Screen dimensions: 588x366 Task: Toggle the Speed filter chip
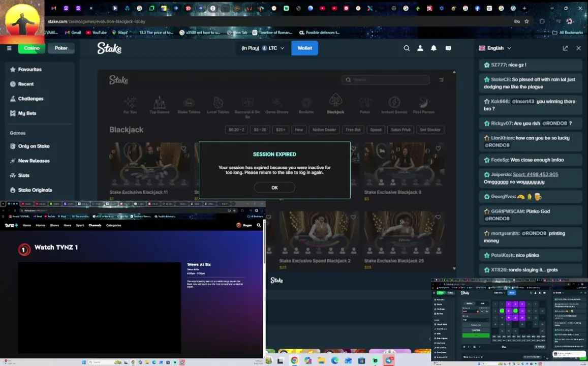tap(376, 130)
